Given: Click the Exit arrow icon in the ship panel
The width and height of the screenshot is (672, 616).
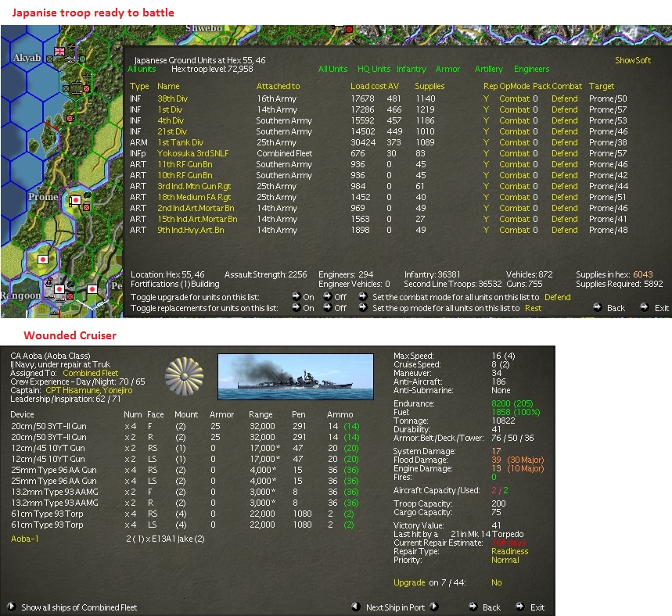Looking at the screenshot, I should (520, 606).
